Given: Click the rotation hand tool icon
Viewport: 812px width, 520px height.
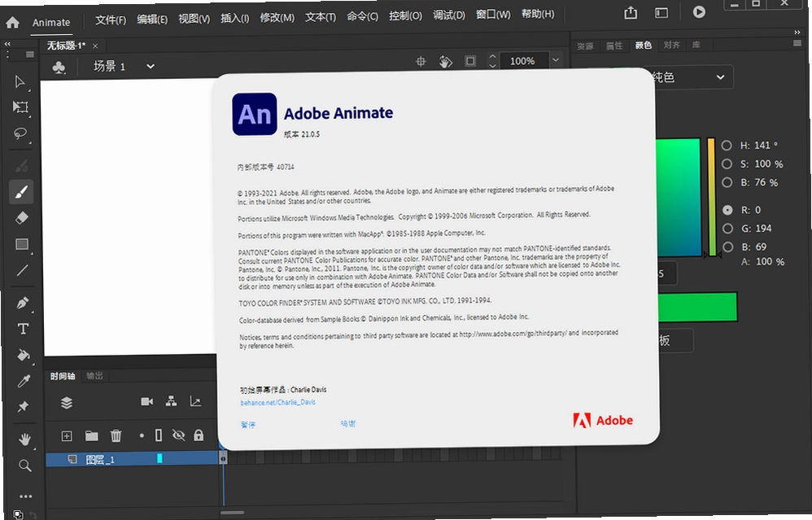Looking at the screenshot, I should pyautogui.click(x=445, y=62).
